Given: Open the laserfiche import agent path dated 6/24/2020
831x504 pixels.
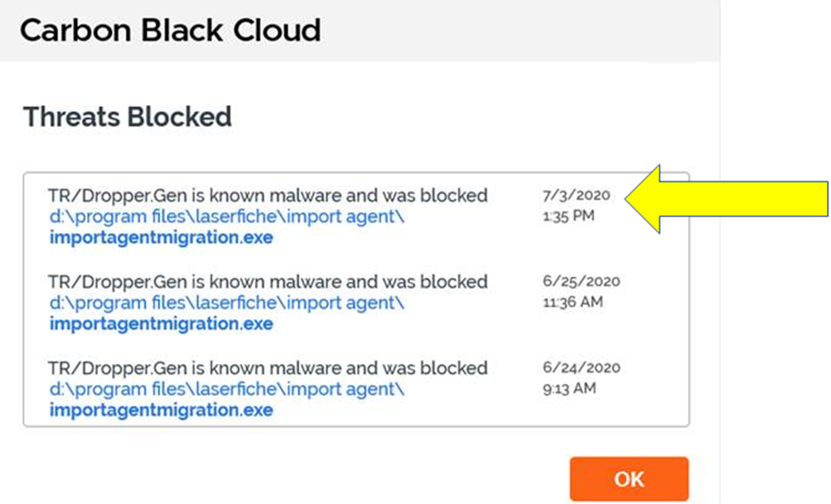Looking at the screenshot, I should [226, 389].
